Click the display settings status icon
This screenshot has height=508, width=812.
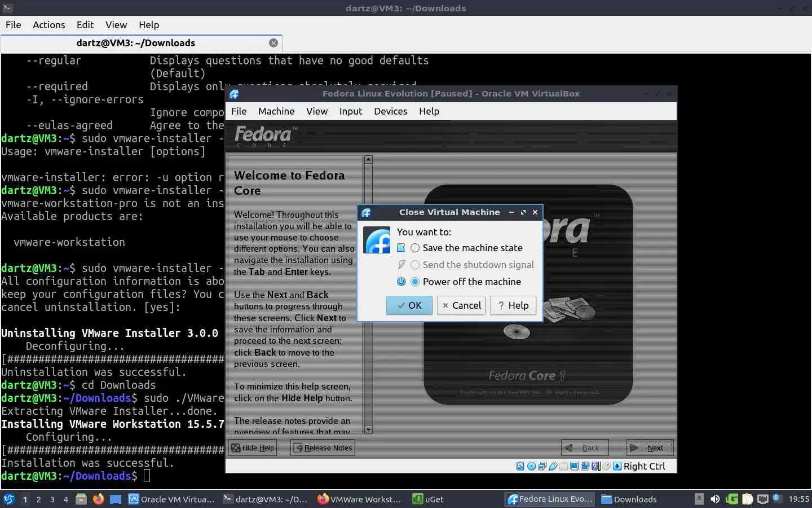tap(574, 466)
